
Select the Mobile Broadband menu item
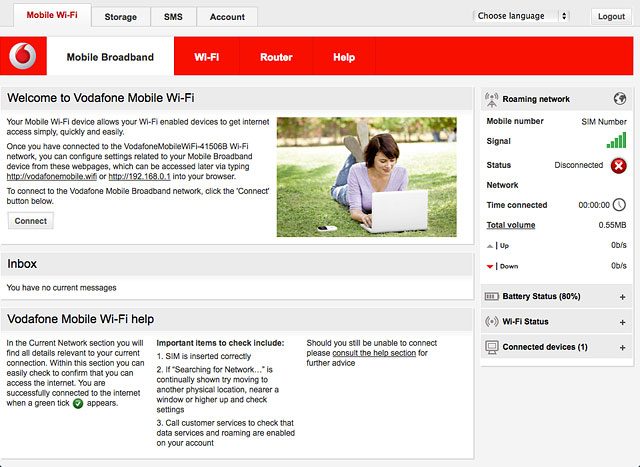click(x=110, y=57)
